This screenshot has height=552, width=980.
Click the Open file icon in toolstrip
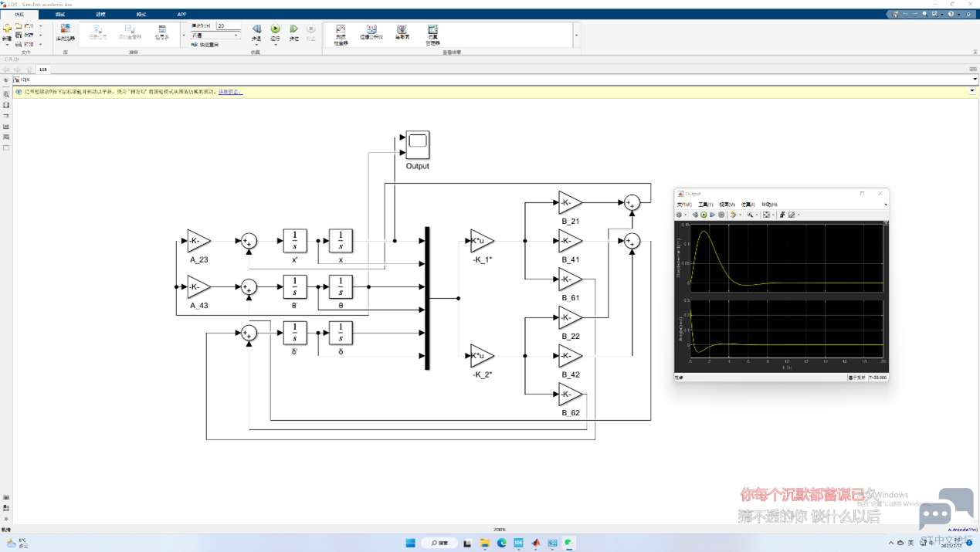pyautogui.click(x=19, y=25)
